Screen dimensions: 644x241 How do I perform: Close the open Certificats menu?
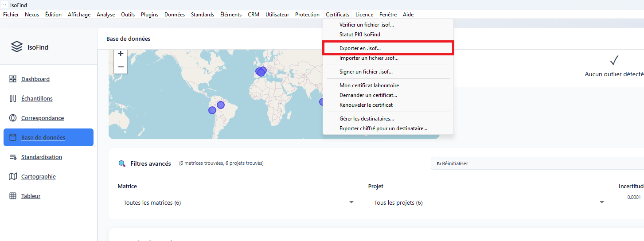tap(337, 15)
